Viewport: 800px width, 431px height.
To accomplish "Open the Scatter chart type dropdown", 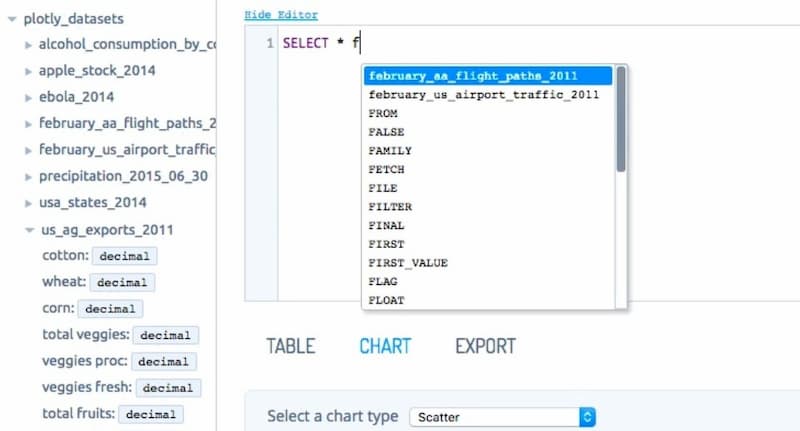I will (503, 416).
